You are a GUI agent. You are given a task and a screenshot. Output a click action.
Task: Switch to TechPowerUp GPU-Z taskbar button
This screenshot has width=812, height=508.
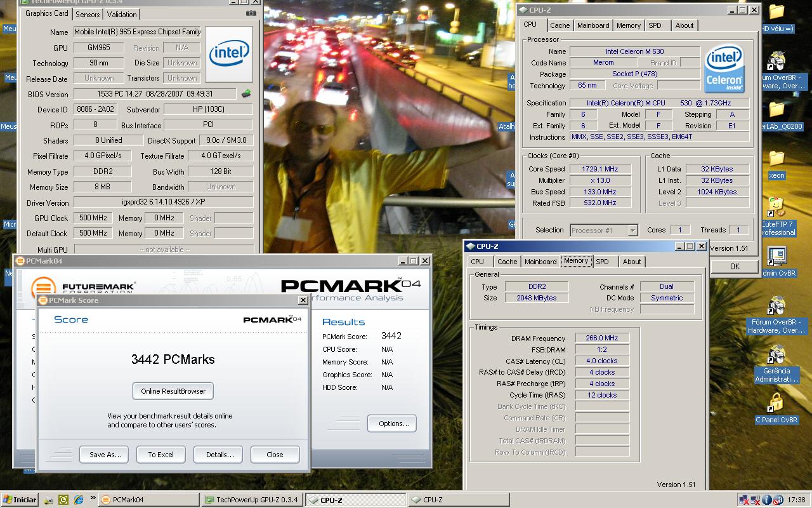pyautogui.click(x=252, y=500)
